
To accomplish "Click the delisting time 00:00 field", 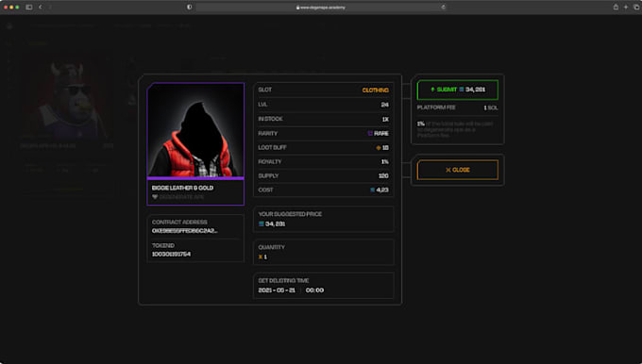I will (314, 290).
